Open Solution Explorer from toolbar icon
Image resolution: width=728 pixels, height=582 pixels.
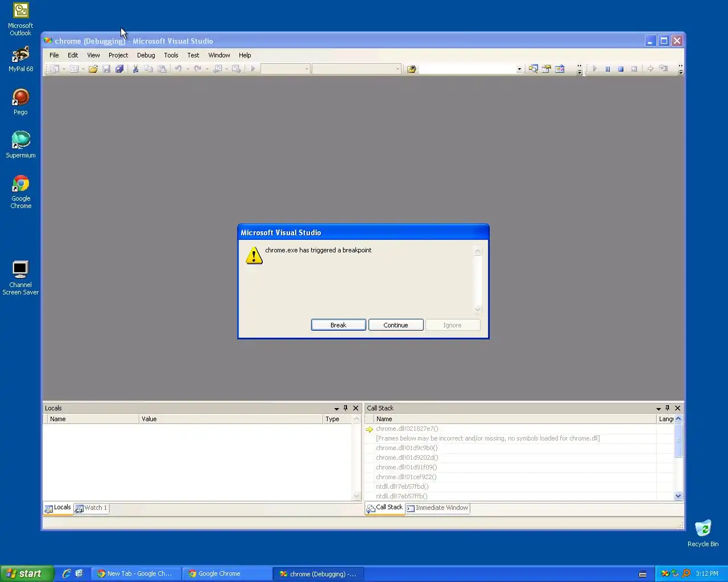click(533, 69)
